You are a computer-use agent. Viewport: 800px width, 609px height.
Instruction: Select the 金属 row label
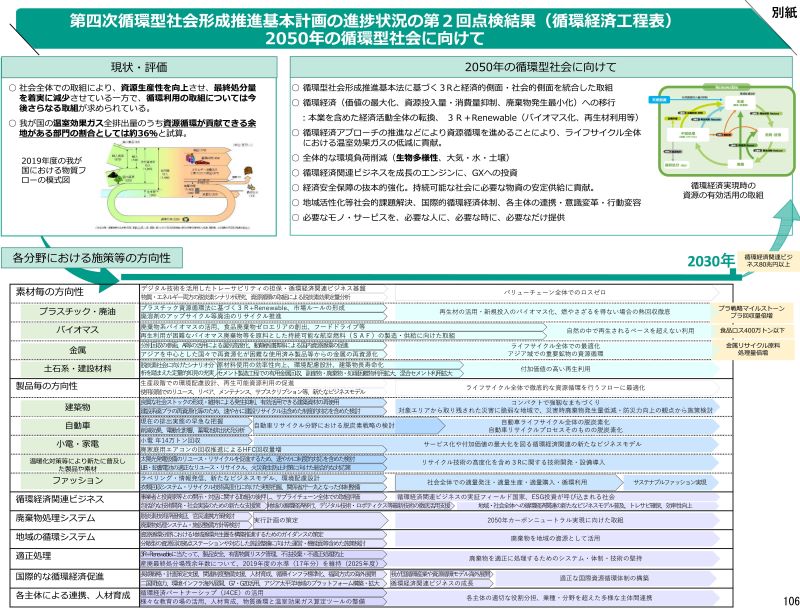click(x=78, y=350)
